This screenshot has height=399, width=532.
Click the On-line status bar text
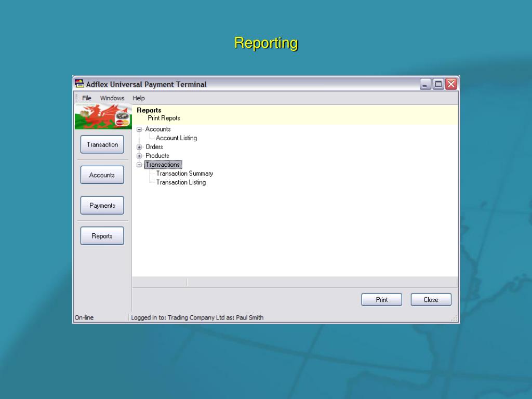pos(84,317)
